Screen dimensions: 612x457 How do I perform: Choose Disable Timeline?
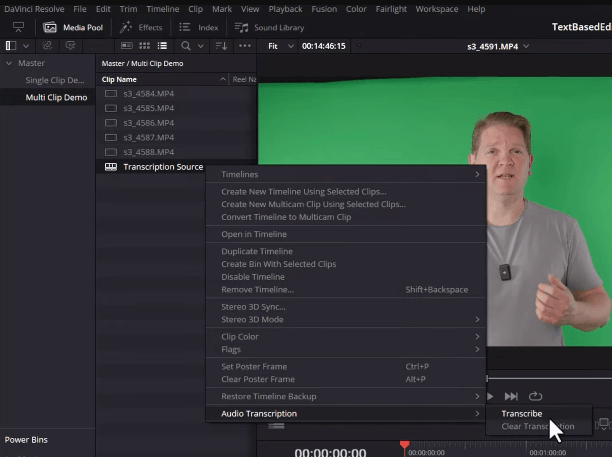[x=346, y=277]
